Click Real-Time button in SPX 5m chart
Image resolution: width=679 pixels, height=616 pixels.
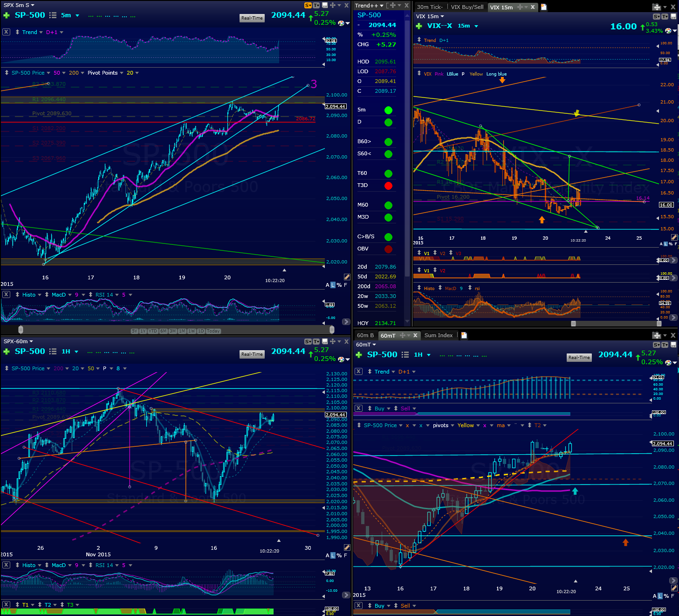click(252, 18)
